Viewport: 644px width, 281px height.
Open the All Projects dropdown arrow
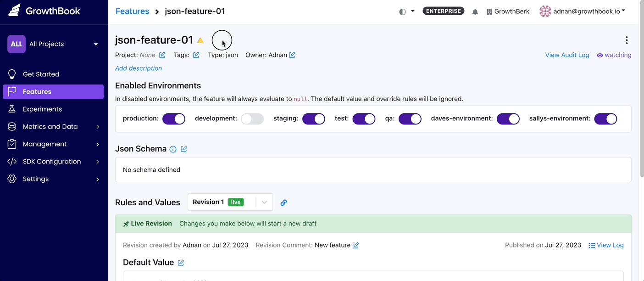click(96, 45)
